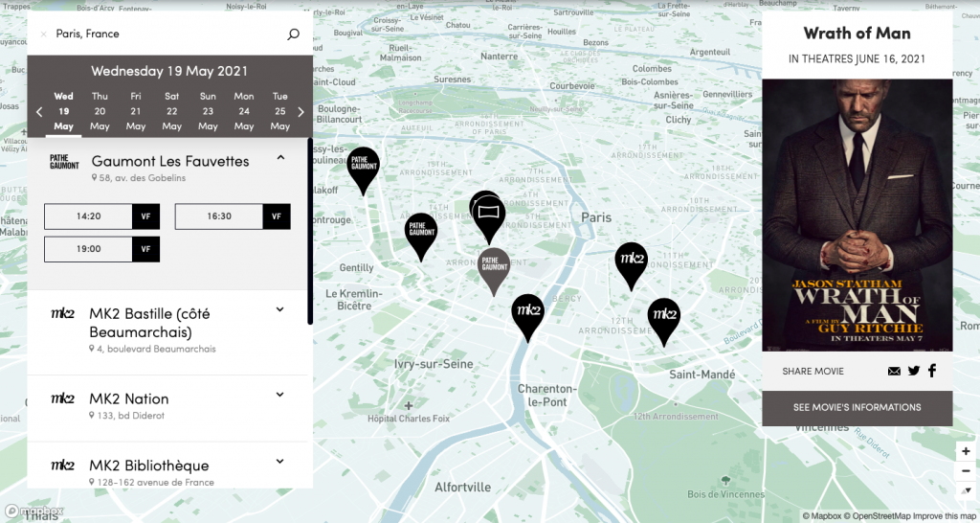Zoom out the map
This screenshot has width=980, height=523.
tap(966, 470)
